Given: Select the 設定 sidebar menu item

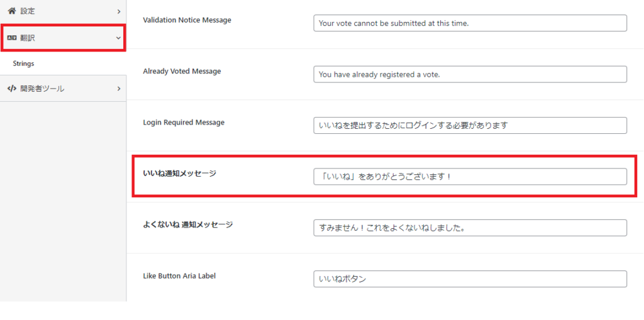Looking at the screenshot, I should 64,11.
